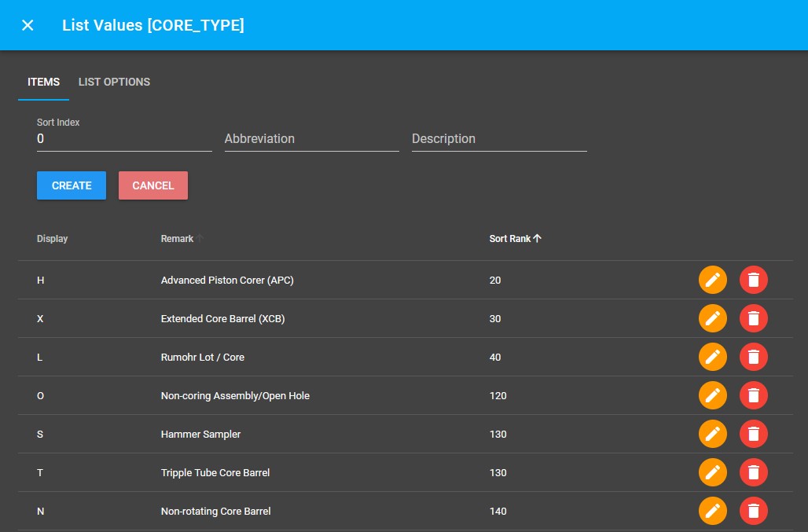The width and height of the screenshot is (808, 532).
Task: Edit the Tripple Tube Core Barrel row
Action: point(712,472)
